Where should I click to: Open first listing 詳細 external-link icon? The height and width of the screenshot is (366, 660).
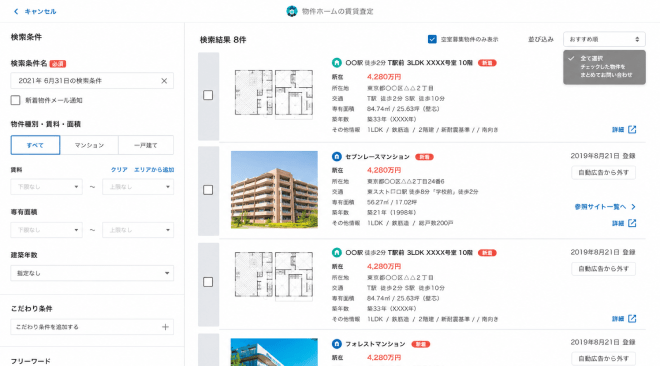pyautogui.click(x=632, y=130)
